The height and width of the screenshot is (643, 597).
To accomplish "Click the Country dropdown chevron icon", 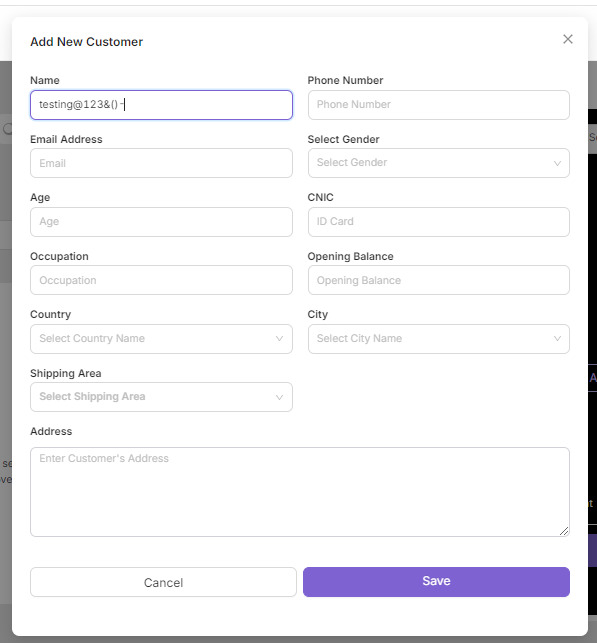I will (279, 339).
